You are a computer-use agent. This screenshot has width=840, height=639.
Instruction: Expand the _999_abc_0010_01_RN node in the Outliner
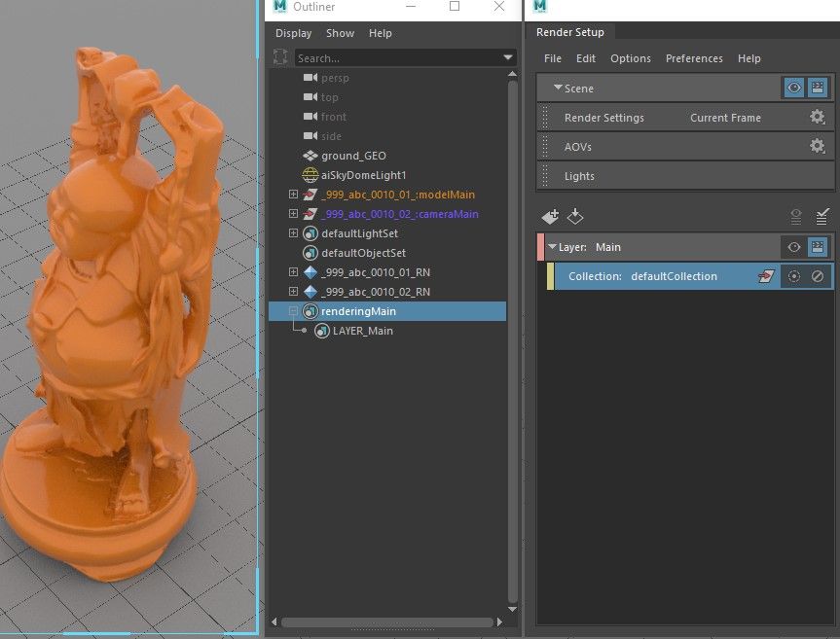pyautogui.click(x=293, y=272)
